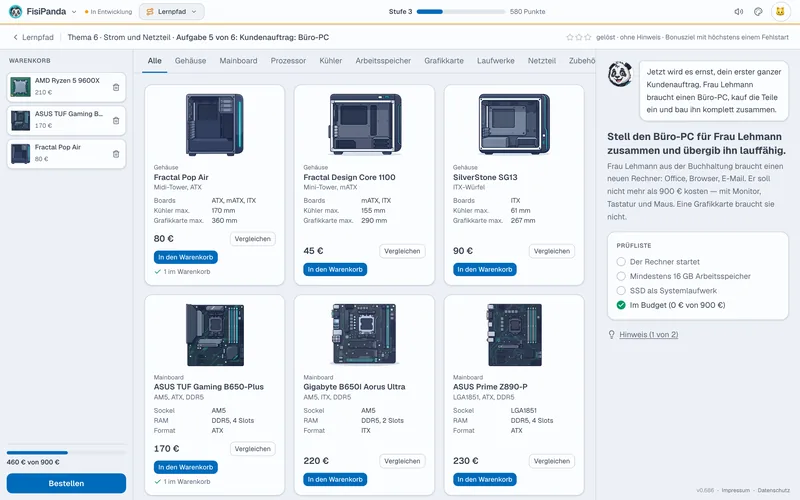Add Gigabyte B650I Aorus Ultra to cart

pos(335,480)
